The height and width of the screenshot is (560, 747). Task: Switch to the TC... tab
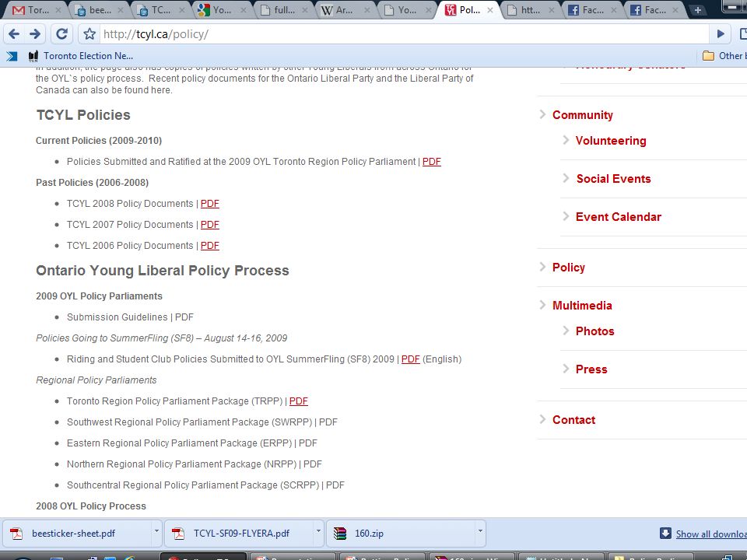(x=155, y=10)
